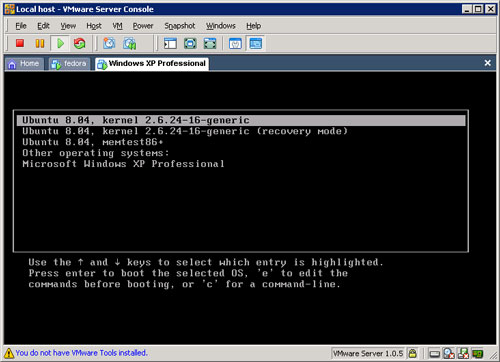Open the Snapshot menu
This screenshot has width=500, height=362.
click(180, 26)
